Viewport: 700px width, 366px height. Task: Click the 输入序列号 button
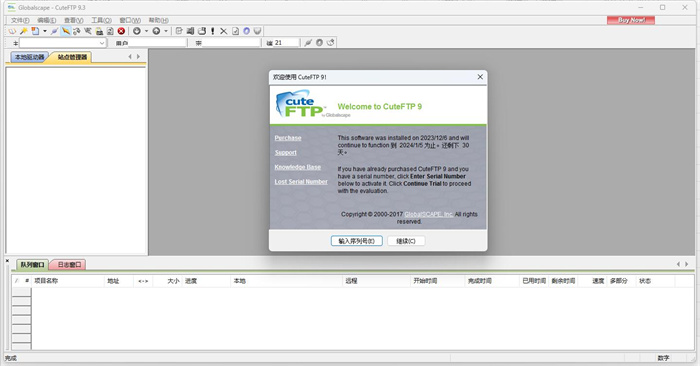[357, 241]
